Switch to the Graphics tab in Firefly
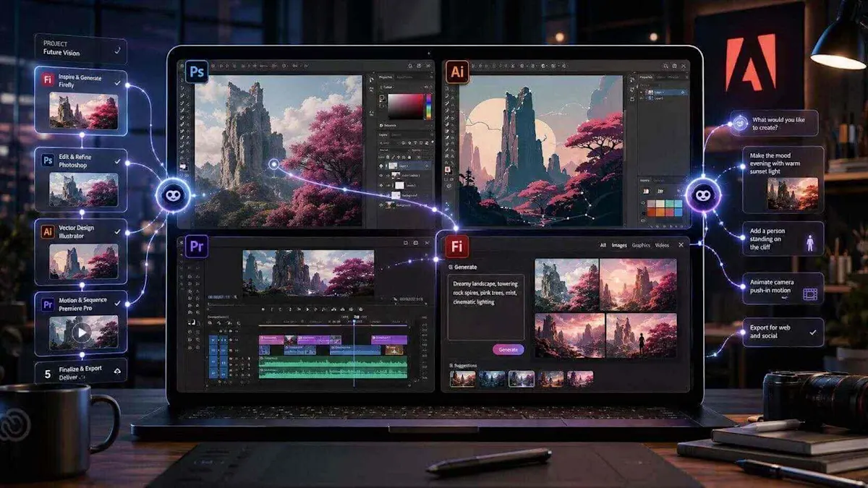This screenshot has width=868, height=488. point(641,245)
